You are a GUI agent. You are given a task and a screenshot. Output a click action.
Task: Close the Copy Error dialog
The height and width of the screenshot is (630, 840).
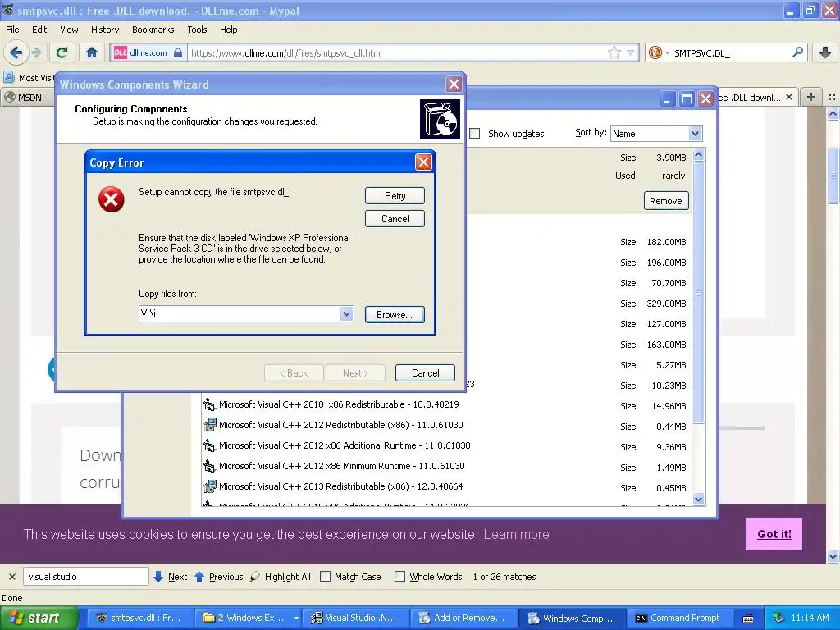(x=423, y=162)
